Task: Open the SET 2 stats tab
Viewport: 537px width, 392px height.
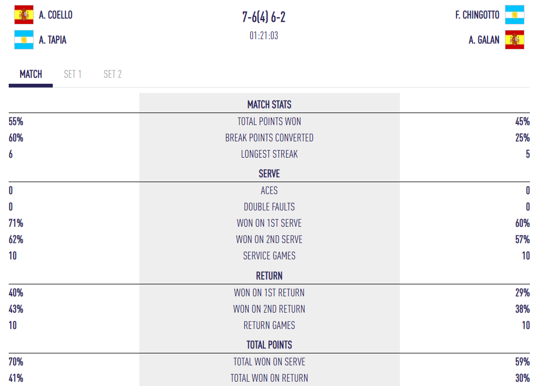Action: [113, 74]
